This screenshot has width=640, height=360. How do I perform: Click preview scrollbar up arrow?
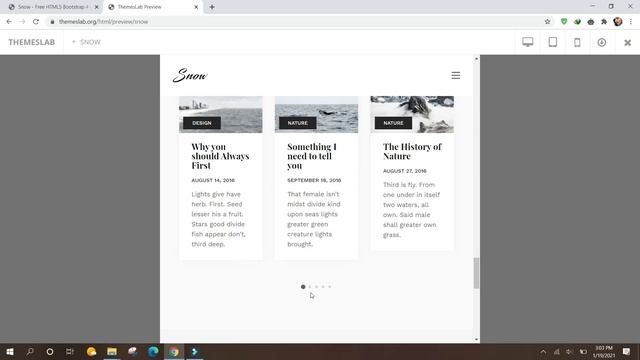[476, 59]
